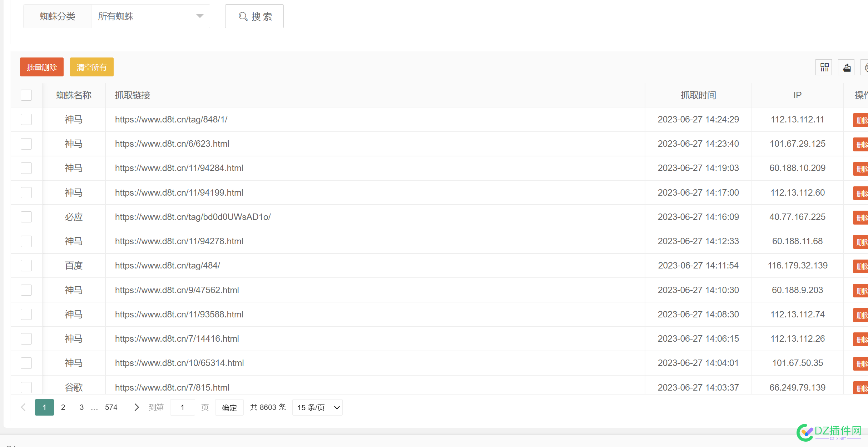Check row with 11/94199.html link

(26, 193)
